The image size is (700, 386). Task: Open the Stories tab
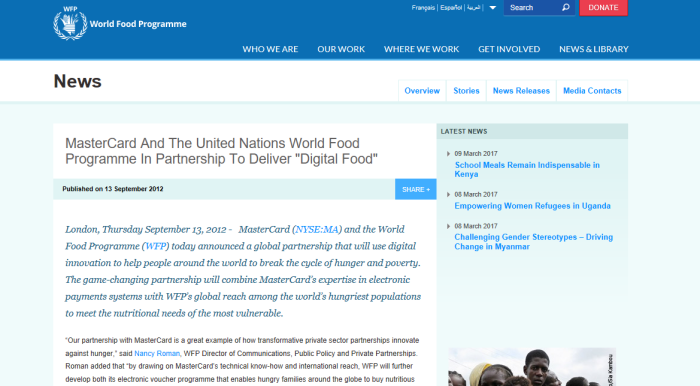pyautogui.click(x=466, y=91)
